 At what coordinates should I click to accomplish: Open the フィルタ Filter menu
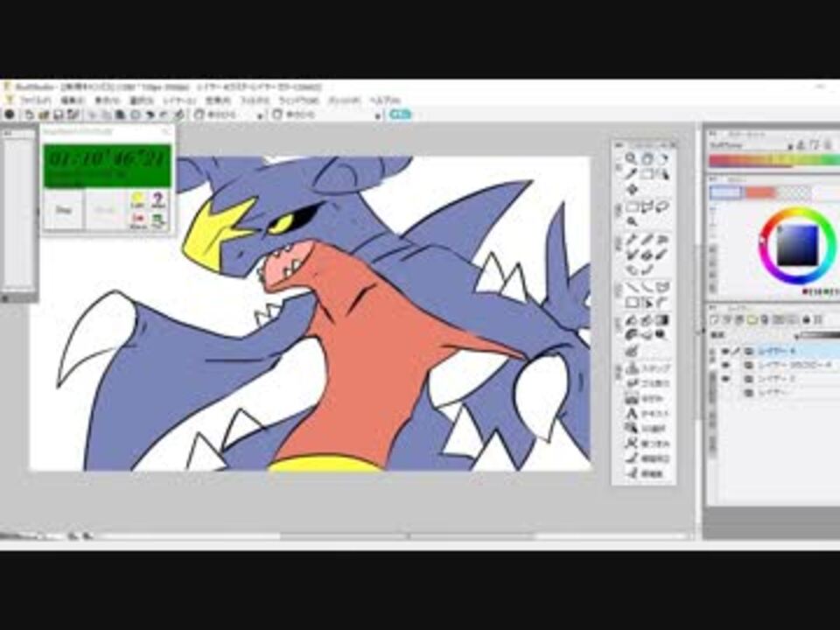tap(254, 100)
